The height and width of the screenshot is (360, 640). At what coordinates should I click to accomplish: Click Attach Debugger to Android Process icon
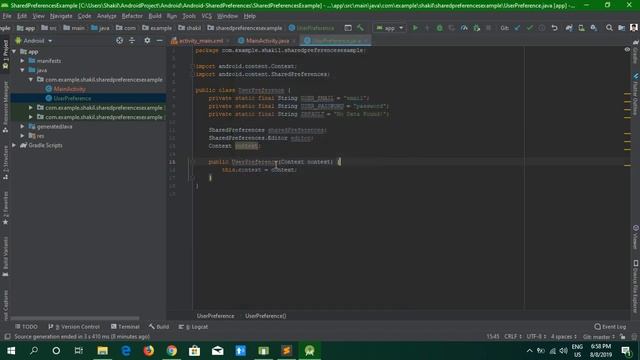tap(476, 28)
